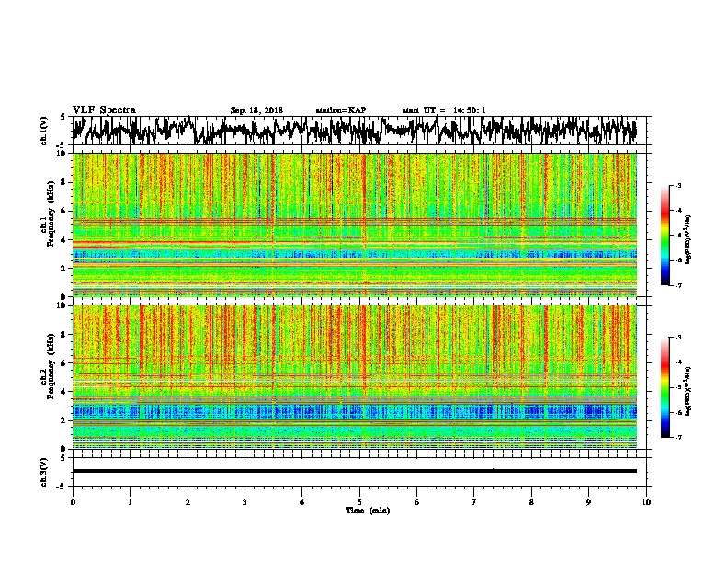
Task: Click the ch.2 frequency tick label "4"
Action: (64, 392)
